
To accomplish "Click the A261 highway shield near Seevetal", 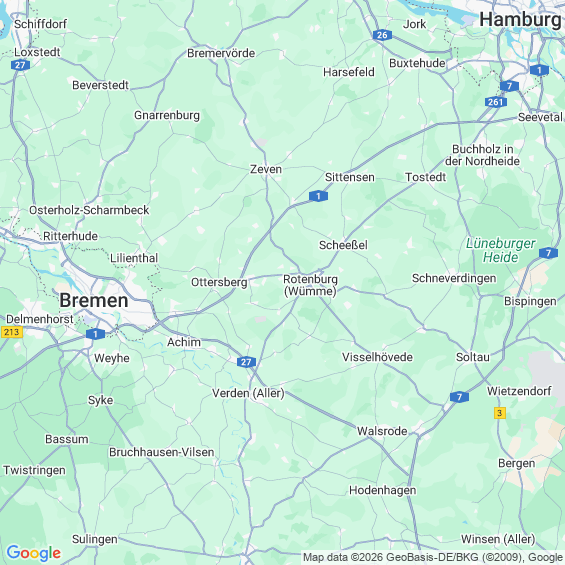I will tap(495, 102).
